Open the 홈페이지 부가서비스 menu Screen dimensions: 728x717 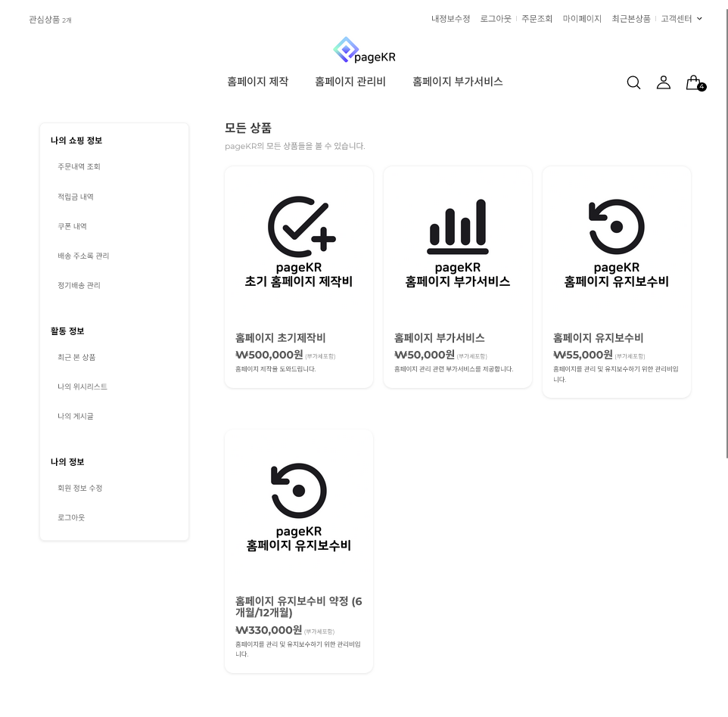[x=457, y=82]
